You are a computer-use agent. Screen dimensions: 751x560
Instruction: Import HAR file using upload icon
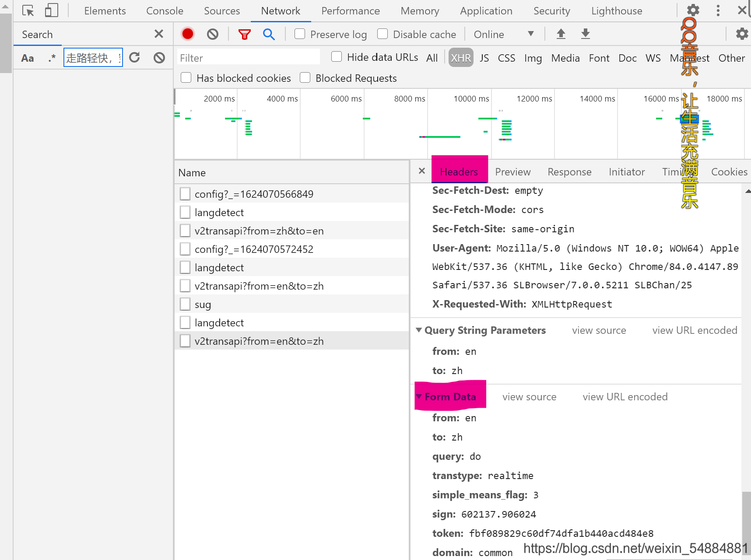point(561,34)
